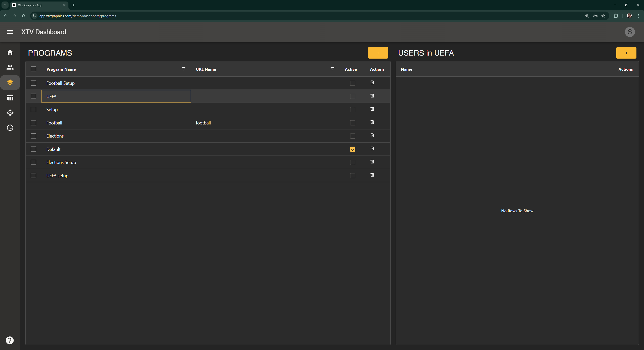This screenshot has width=644, height=350.
Task: Uncheck the Active box for Default
Action: pos(352,149)
